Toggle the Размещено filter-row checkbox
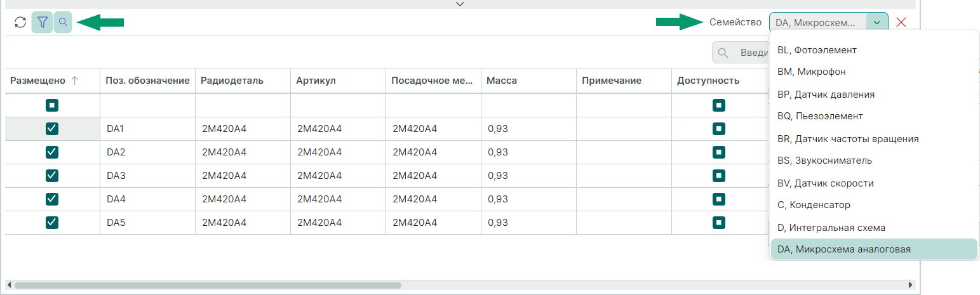The image size is (980, 295). [x=52, y=105]
